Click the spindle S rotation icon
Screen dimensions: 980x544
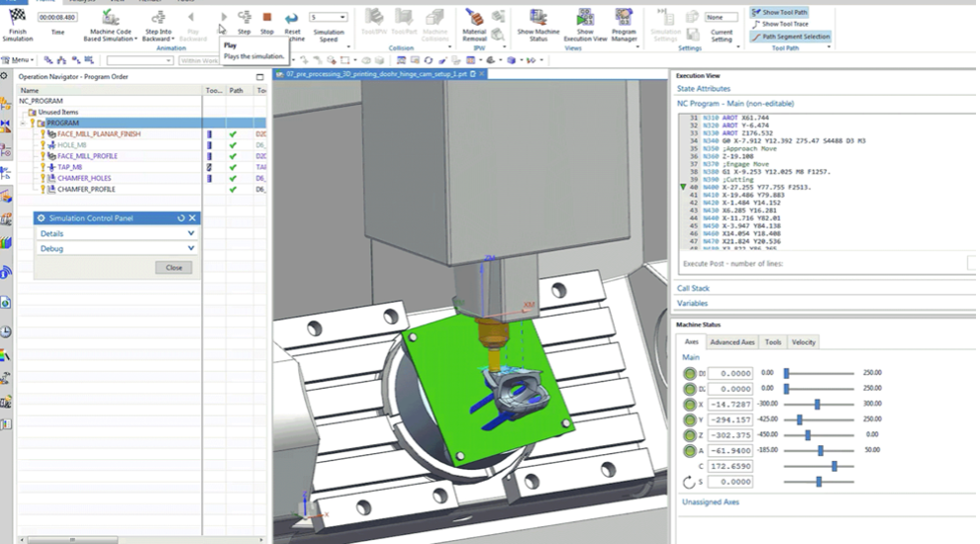pos(689,482)
